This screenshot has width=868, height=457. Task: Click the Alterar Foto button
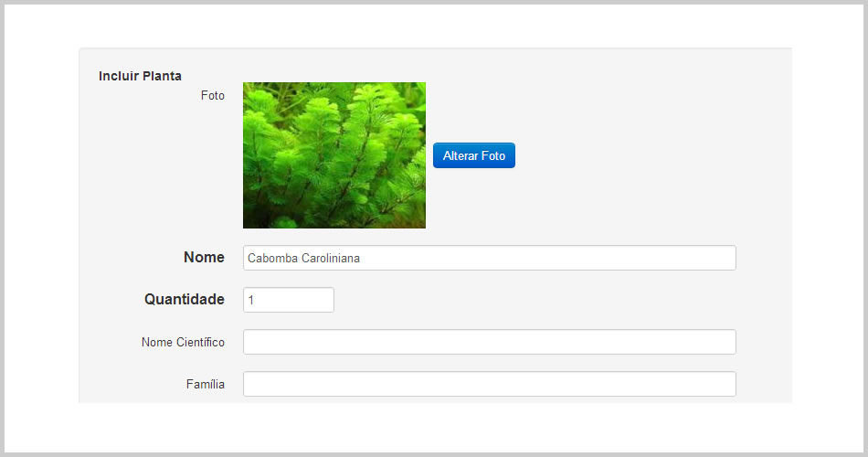474,155
